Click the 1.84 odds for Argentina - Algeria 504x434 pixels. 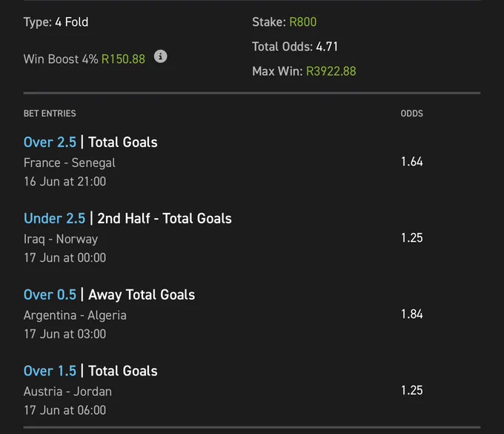412,314
